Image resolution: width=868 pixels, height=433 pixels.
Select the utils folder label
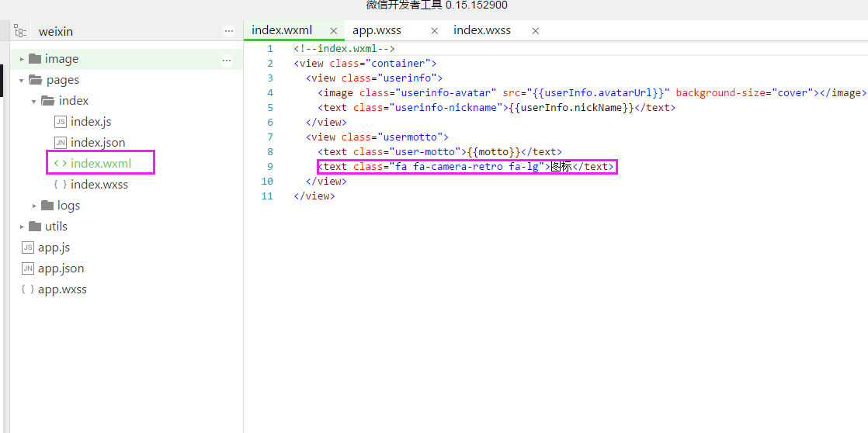56,226
